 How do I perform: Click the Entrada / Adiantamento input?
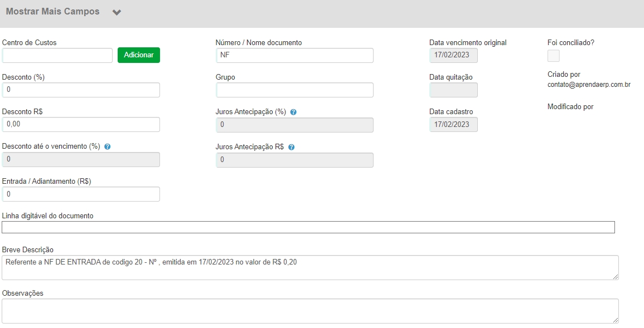click(x=81, y=194)
